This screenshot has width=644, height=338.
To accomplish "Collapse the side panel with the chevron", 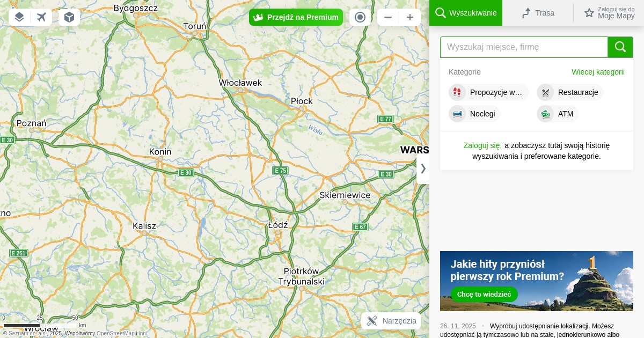I will click(423, 168).
